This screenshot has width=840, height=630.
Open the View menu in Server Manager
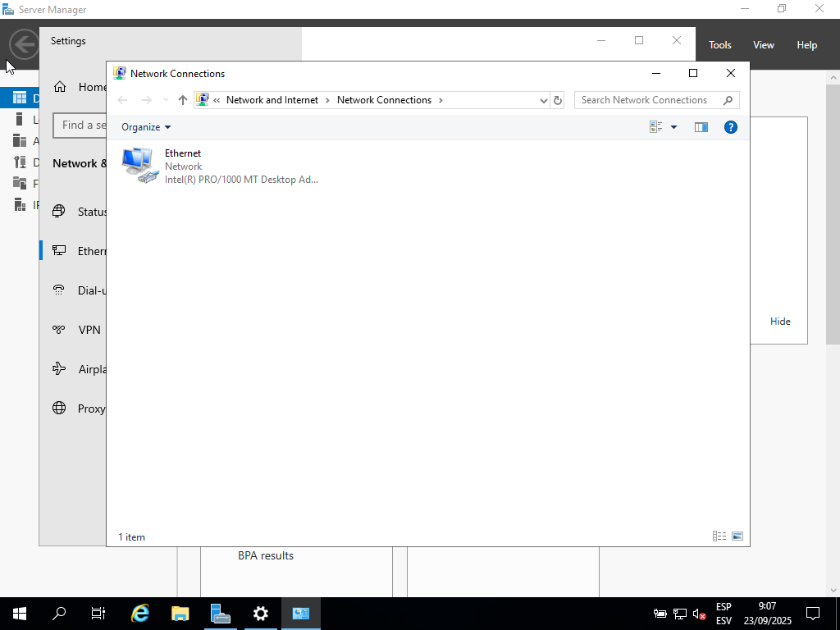point(763,45)
